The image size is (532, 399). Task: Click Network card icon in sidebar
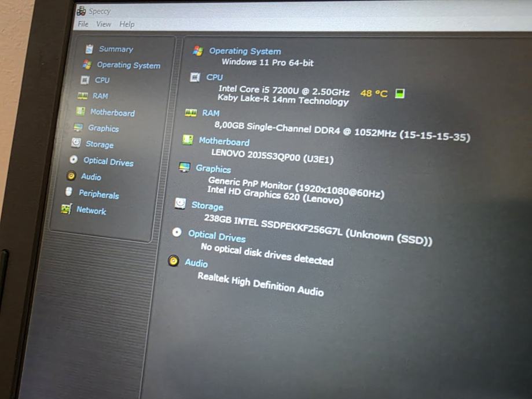(66, 209)
